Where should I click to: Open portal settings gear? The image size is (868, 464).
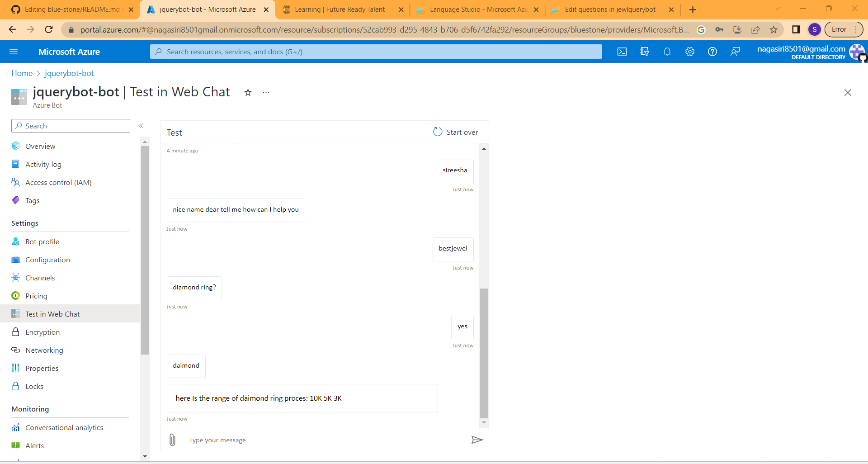(690, 52)
